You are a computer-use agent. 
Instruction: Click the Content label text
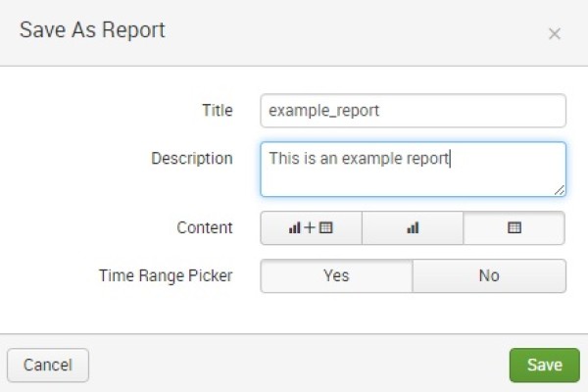tap(205, 227)
